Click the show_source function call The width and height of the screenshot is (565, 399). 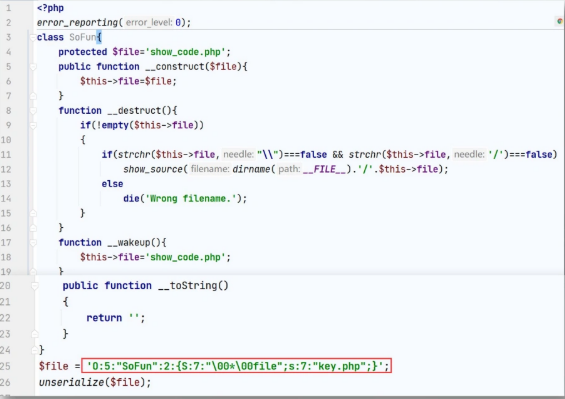click(153, 169)
